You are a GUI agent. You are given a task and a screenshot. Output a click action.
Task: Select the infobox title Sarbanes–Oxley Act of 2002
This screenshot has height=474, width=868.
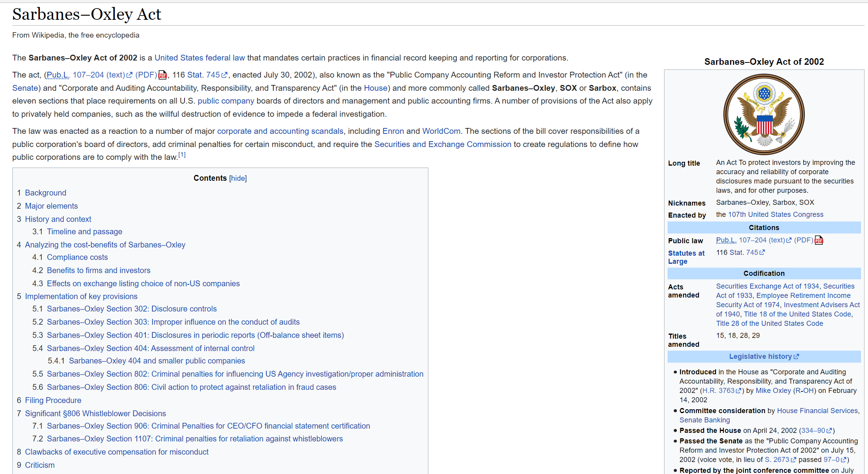(x=764, y=62)
